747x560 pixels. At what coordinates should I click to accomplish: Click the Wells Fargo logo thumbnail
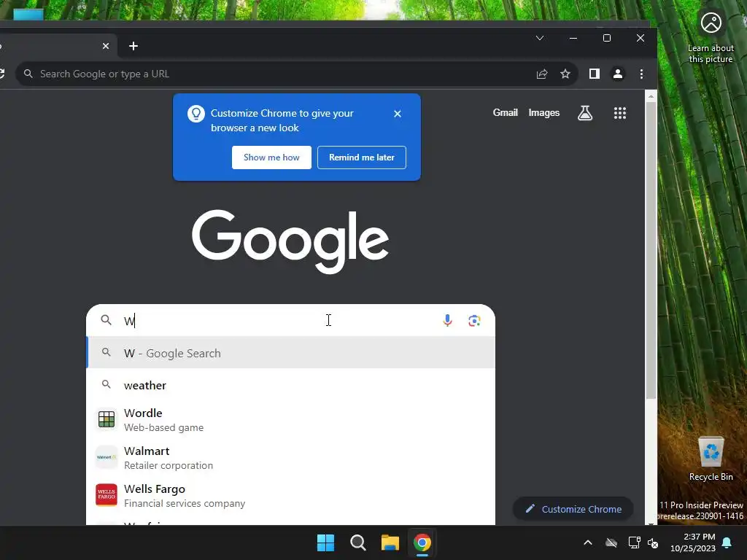pos(107,495)
